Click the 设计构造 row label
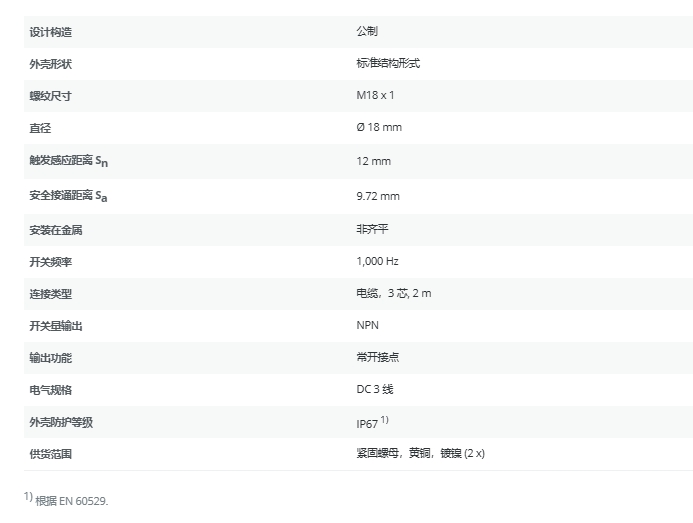The height and width of the screenshot is (523, 693). point(51,32)
